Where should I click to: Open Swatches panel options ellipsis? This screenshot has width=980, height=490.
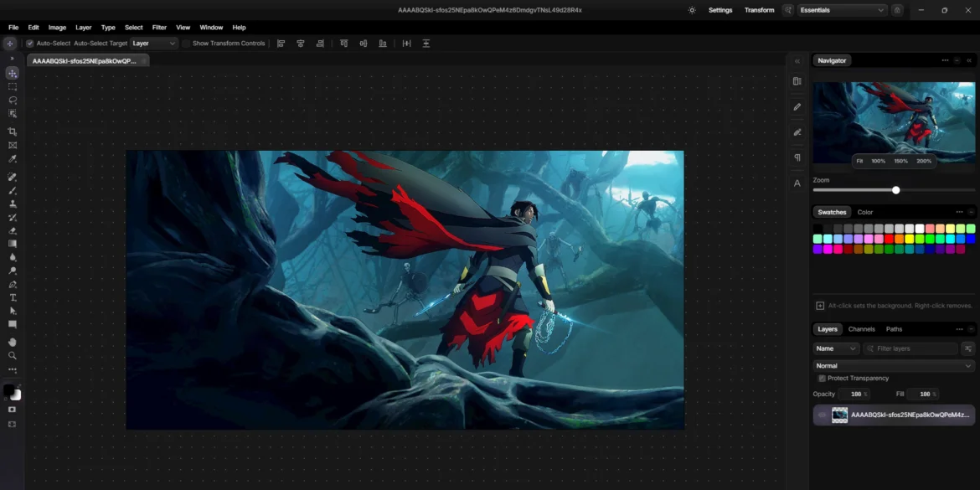[959, 212]
